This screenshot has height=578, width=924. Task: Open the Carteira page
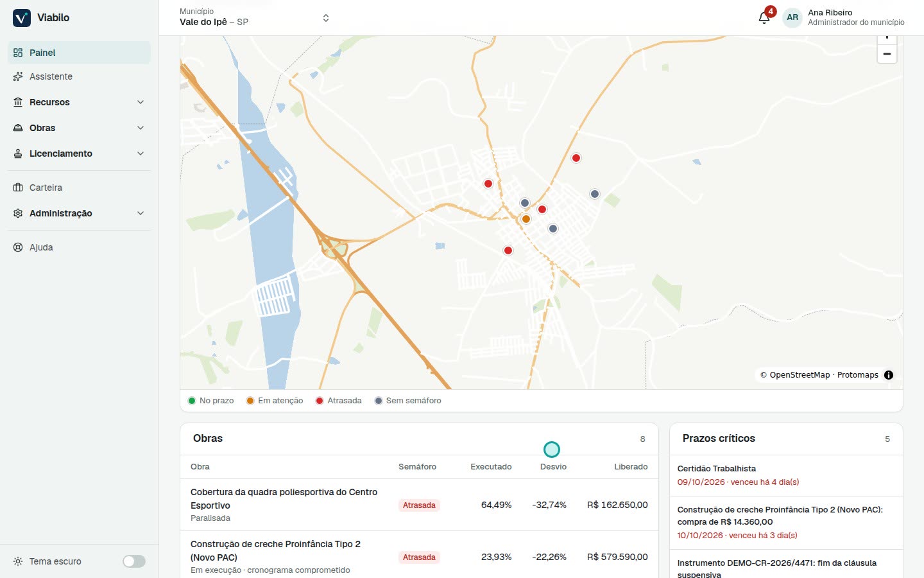coord(79,188)
